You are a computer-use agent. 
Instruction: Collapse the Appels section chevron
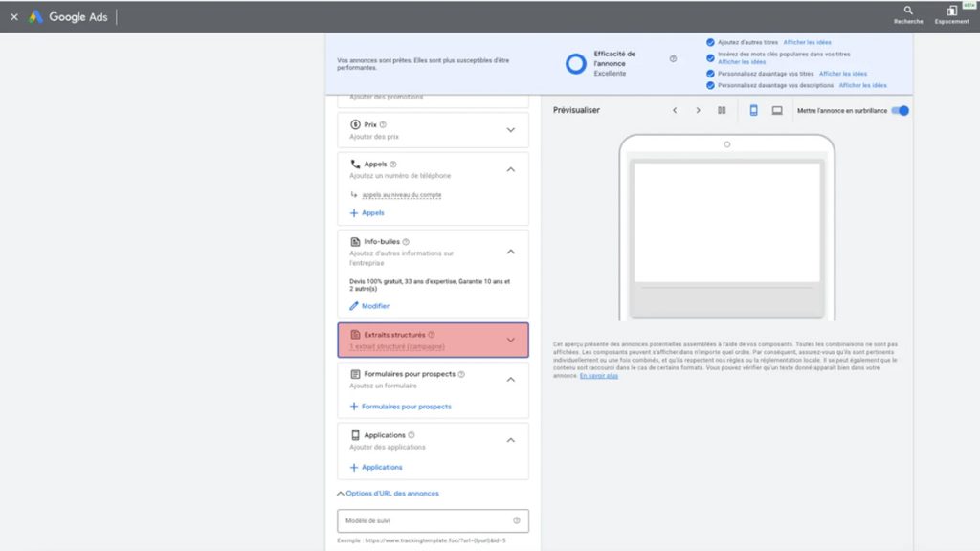point(511,169)
